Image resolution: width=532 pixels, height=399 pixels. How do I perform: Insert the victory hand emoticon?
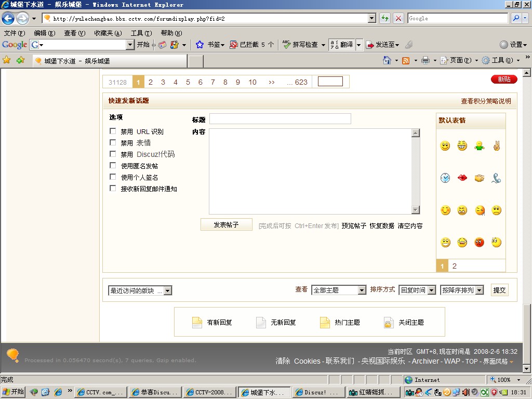[x=496, y=146]
